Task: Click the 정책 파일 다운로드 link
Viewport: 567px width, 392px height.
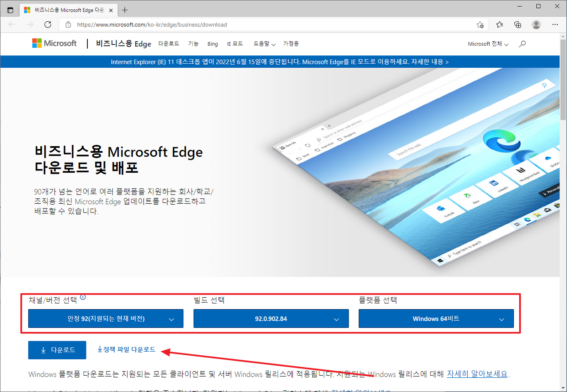Action: coord(126,349)
